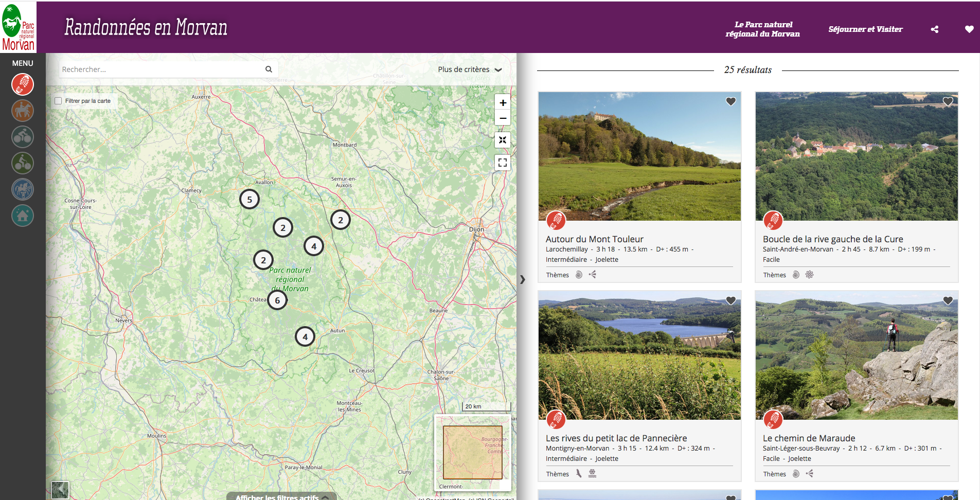
Task: Favorite Le chemin de Maraude hike
Action: (948, 300)
